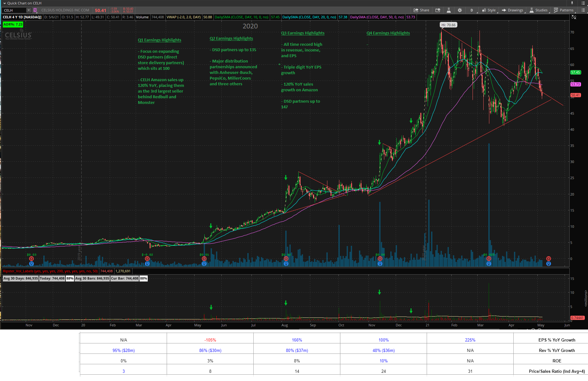The image size is (588, 381).
Task: Open the D timeframe dropdown
Action: (472, 10)
